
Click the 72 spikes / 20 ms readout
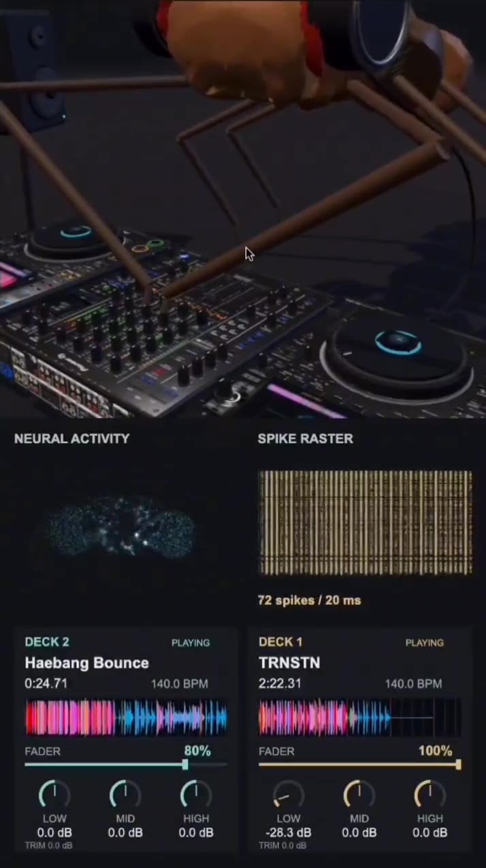click(309, 600)
